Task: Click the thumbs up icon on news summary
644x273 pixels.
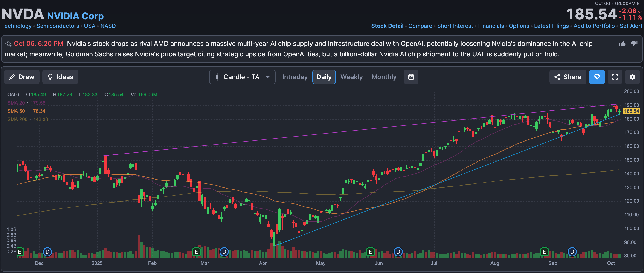Action: (622, 44)
